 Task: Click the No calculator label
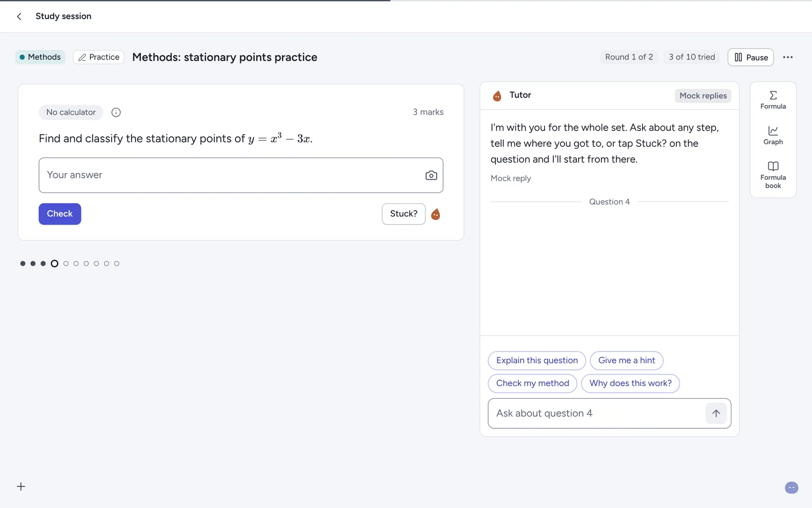point(71,112)
